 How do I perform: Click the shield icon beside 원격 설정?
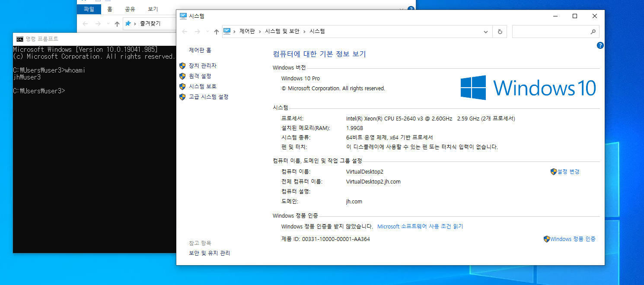(x=182, y=76)
